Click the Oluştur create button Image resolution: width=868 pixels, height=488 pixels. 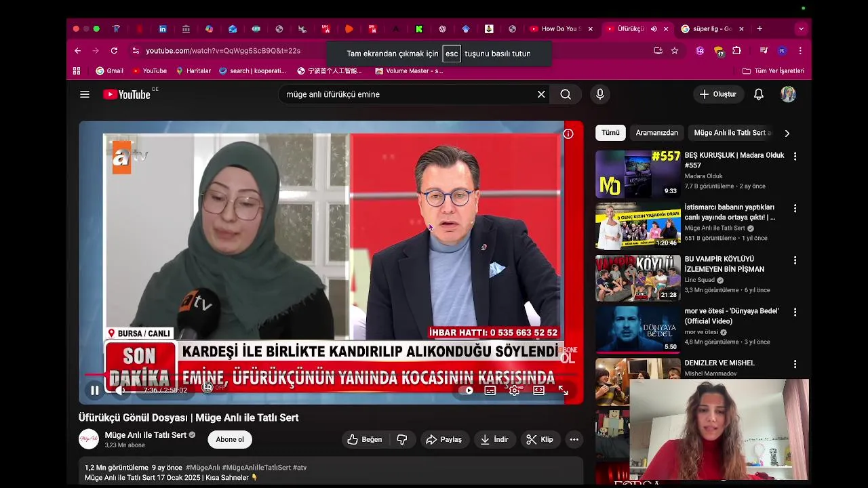[718, 94]
